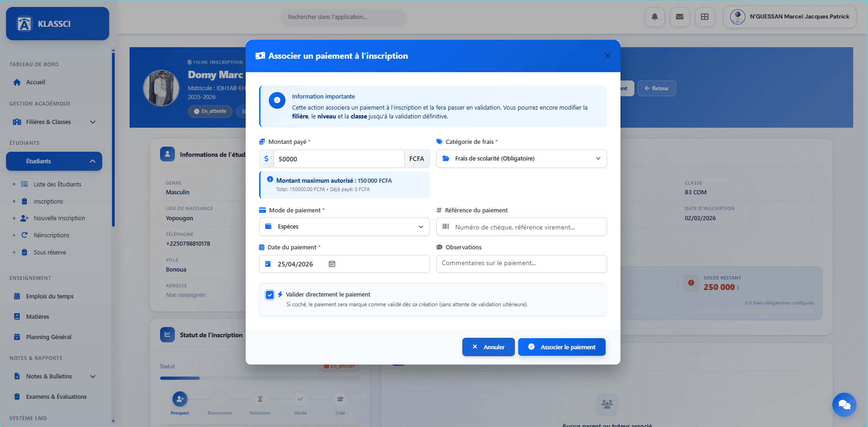Click the Planning Général calendar-check icon

(17, 337)
